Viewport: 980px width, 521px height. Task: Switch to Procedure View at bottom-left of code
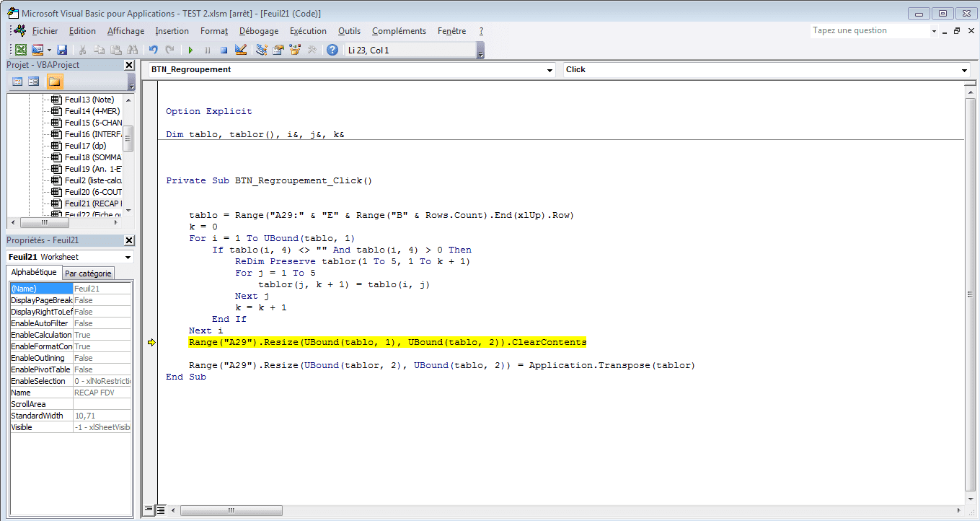click(x=149, y=509)
